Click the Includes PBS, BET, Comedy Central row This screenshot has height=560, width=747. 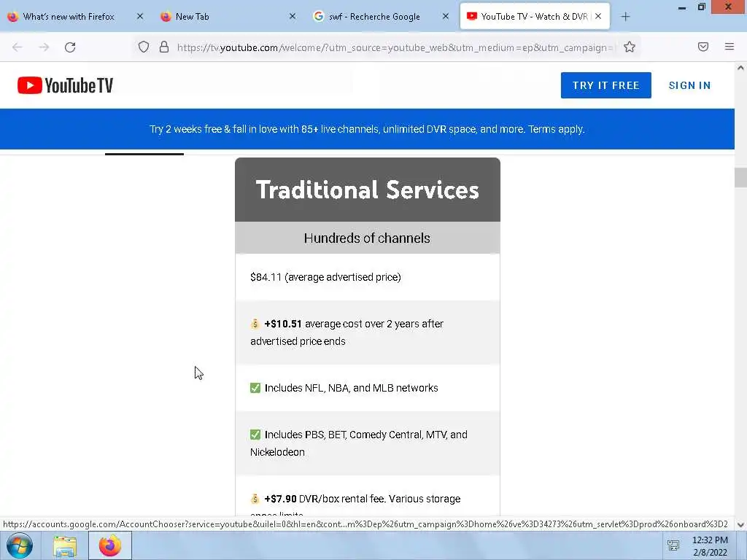(x=368, y=443)
